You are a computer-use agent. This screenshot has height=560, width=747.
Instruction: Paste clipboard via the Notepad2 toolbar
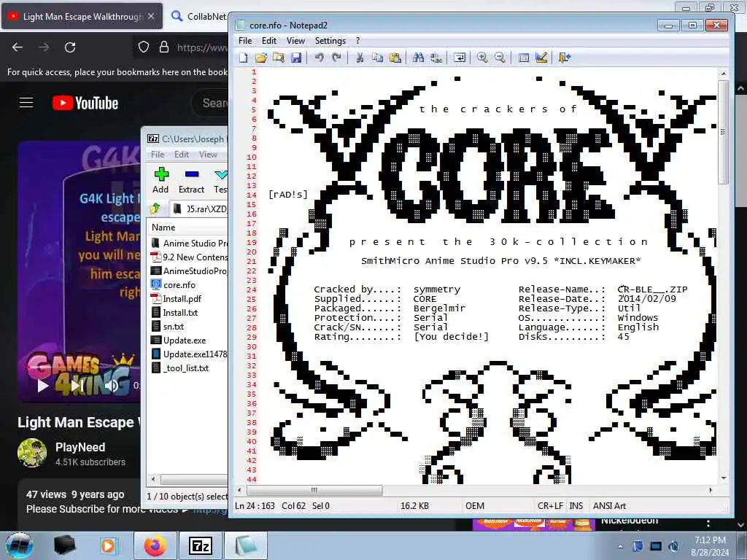395,58
